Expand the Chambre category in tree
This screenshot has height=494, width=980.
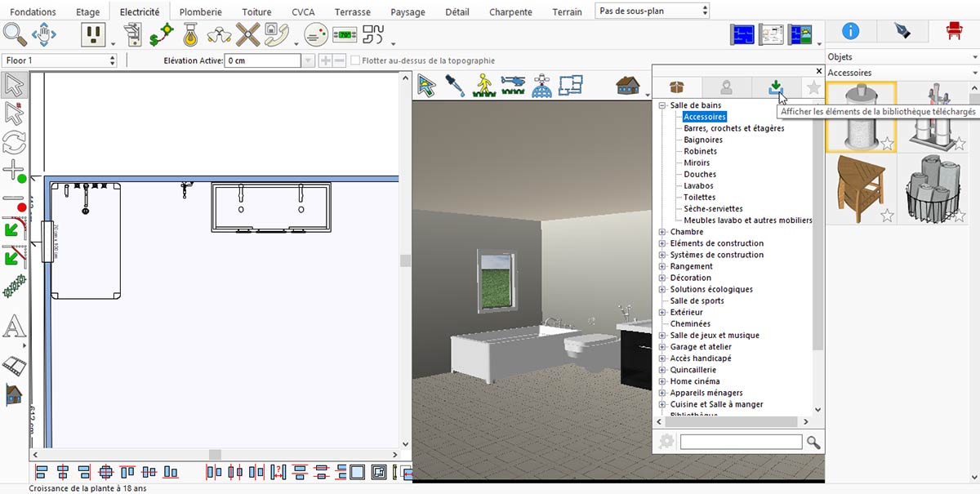click(662, 232)
